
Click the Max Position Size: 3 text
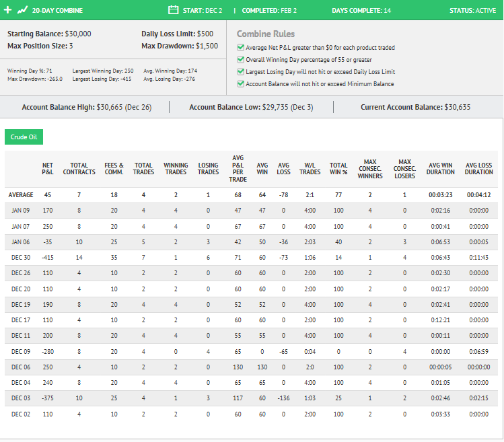[40, 46]
